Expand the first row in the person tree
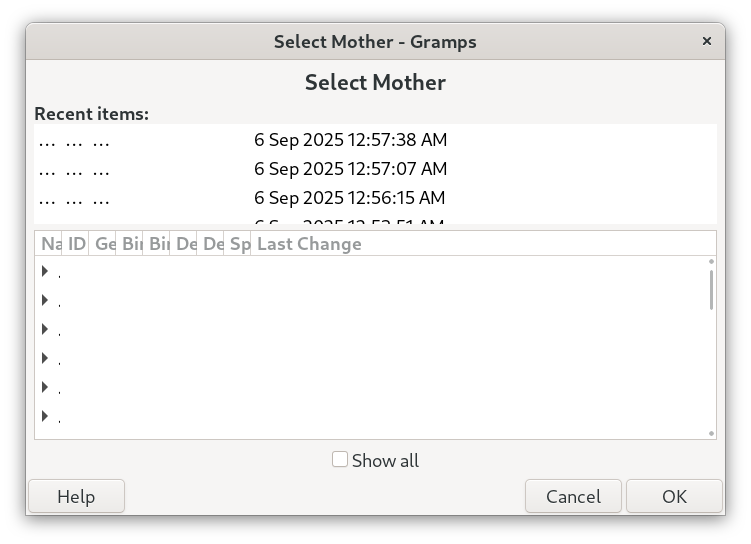The width and height of the screenshot is (751, 544). tap(45, 271)
